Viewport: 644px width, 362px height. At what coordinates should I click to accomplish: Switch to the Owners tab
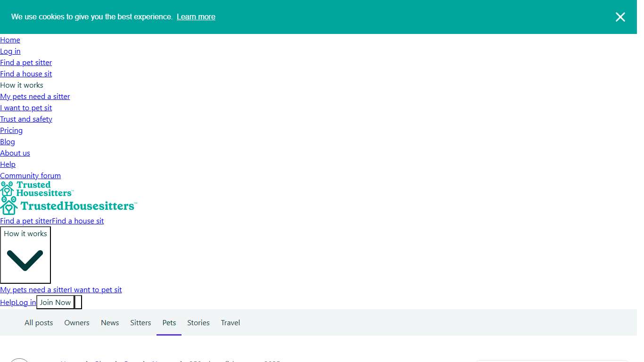77,323
